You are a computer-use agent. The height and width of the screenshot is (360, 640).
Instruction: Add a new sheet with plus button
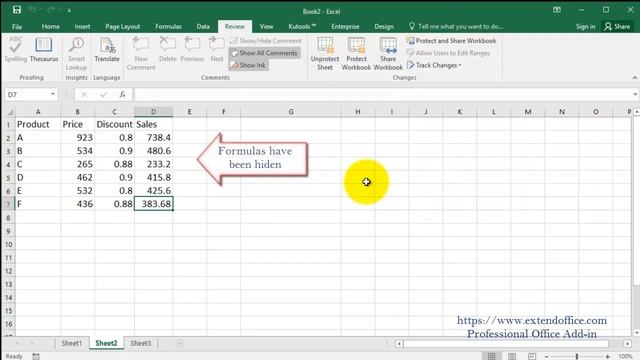pos(180,344)
